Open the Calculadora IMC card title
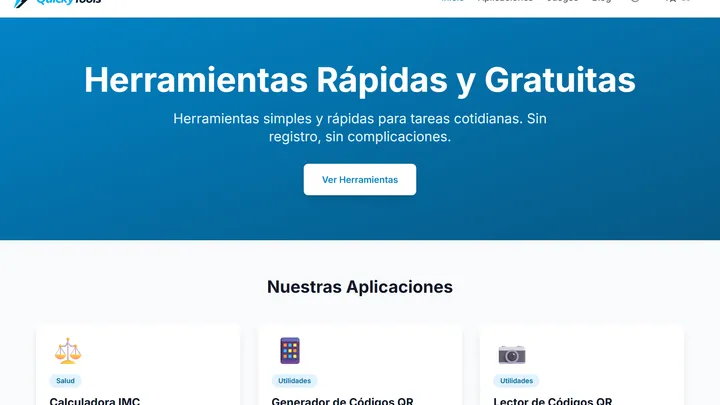 click(x=95, y=401)
